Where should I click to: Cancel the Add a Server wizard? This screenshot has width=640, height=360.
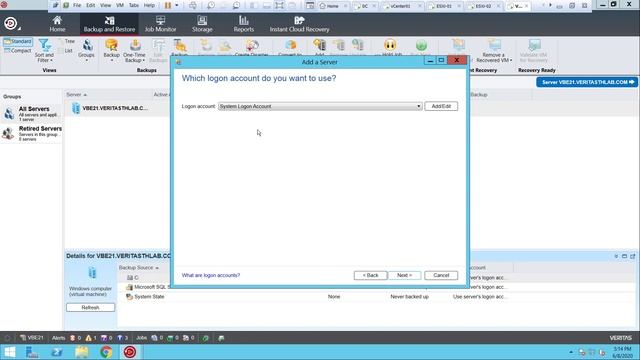pyautogui.click(x=441, y=275)
